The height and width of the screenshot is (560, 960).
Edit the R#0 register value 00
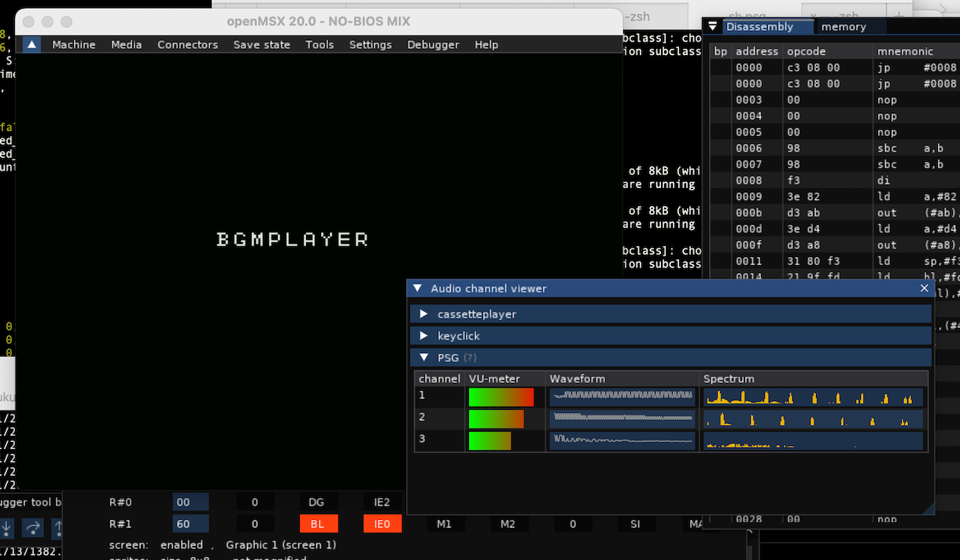click(x=190, y=502)
